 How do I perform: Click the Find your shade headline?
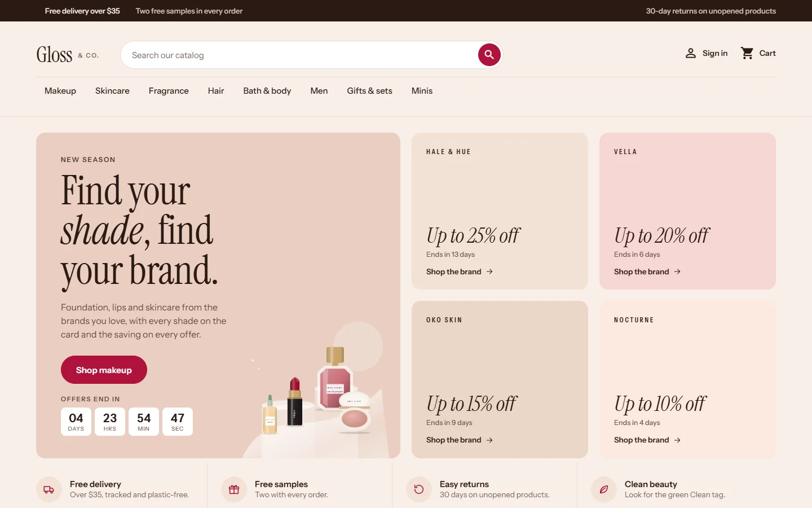pyautogui.click(x=139, y=231)
